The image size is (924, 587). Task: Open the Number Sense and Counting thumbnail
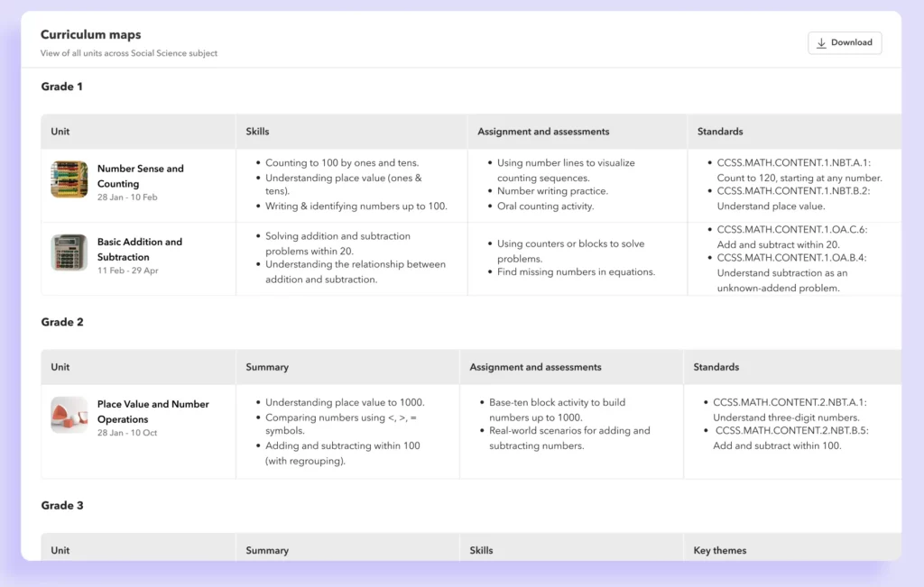(69, 179)
